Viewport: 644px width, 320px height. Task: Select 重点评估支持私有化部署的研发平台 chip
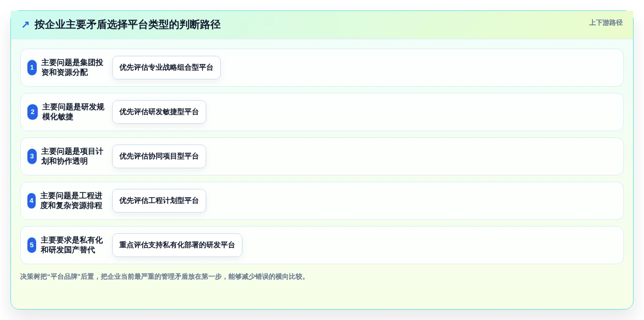click(x=177, y=245)
